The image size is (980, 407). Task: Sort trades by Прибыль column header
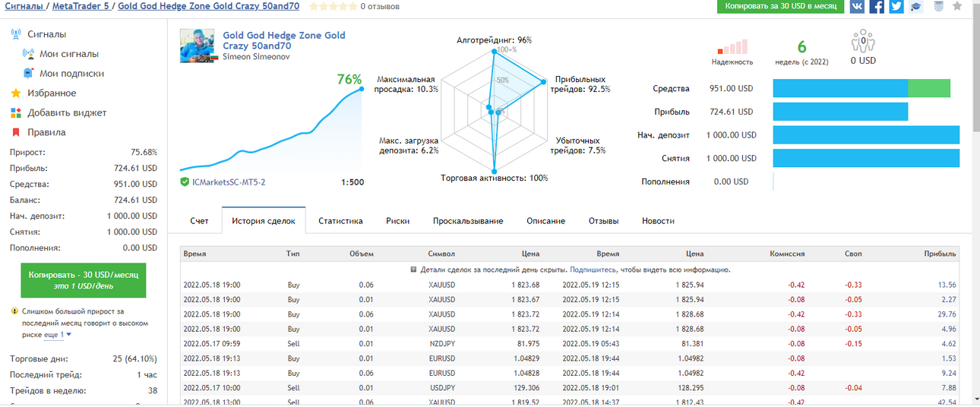(x=940, y=254)
